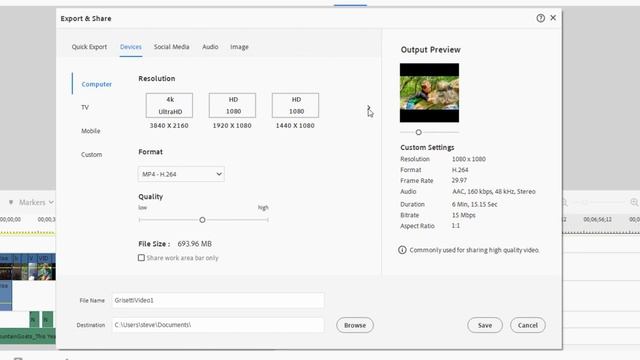
Task: Click the timeline zoom-in magnifier icon
Action: coord(634,202)
